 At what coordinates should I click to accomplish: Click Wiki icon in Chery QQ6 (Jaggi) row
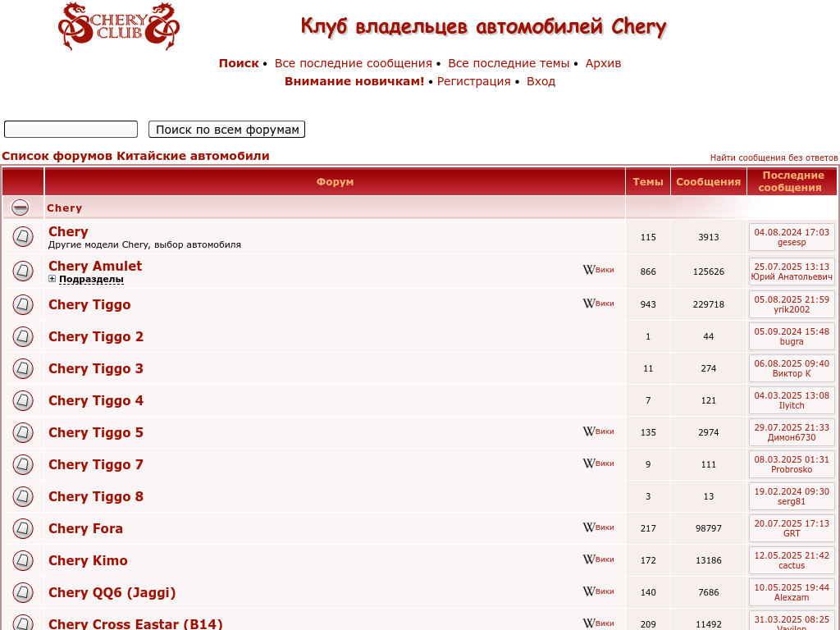pyautogui.click(x=598, y=591)
